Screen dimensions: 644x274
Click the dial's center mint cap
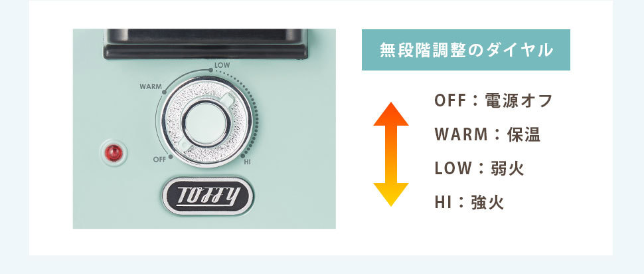(x=206, y=123)
